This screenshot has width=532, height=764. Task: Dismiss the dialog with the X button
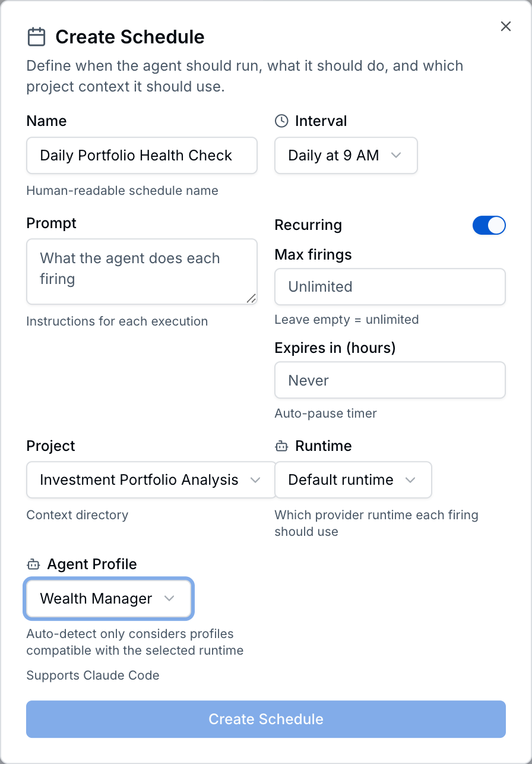505,26
